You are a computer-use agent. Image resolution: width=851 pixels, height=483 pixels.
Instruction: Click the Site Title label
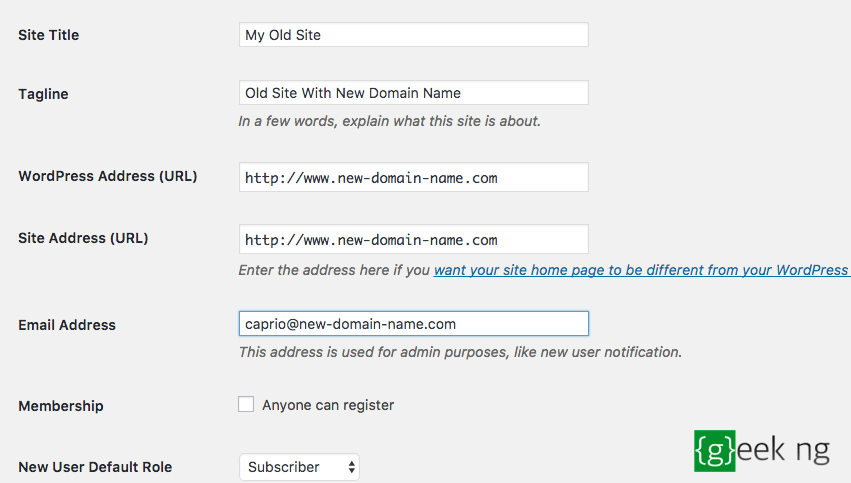point(49,35)
